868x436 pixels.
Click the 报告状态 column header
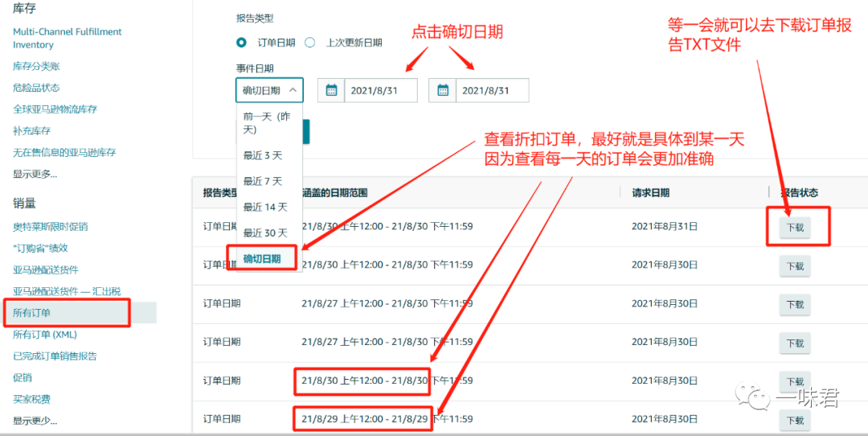click(800, 192)
